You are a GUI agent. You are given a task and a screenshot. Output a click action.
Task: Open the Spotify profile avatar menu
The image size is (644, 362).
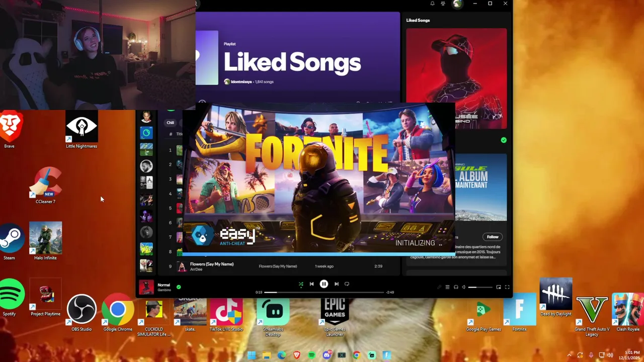click(x=457, y=4)
